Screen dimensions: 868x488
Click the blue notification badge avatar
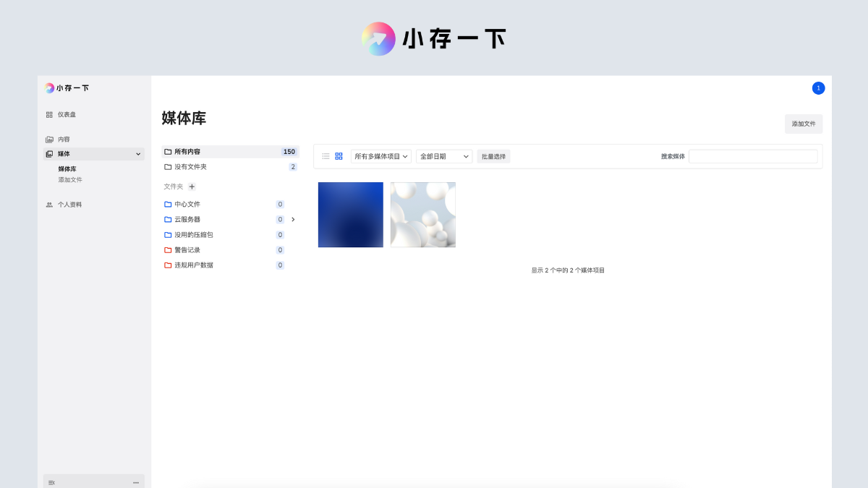pos(818,88)
